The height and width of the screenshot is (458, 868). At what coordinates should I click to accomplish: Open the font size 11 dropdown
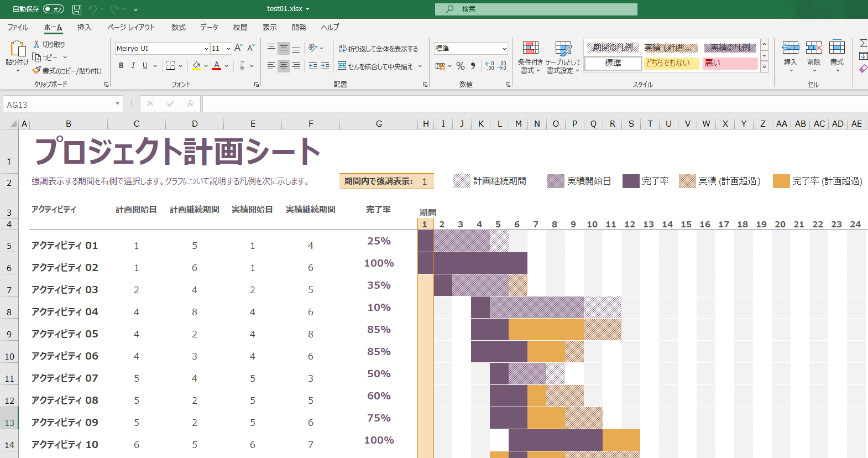(228, 49)
